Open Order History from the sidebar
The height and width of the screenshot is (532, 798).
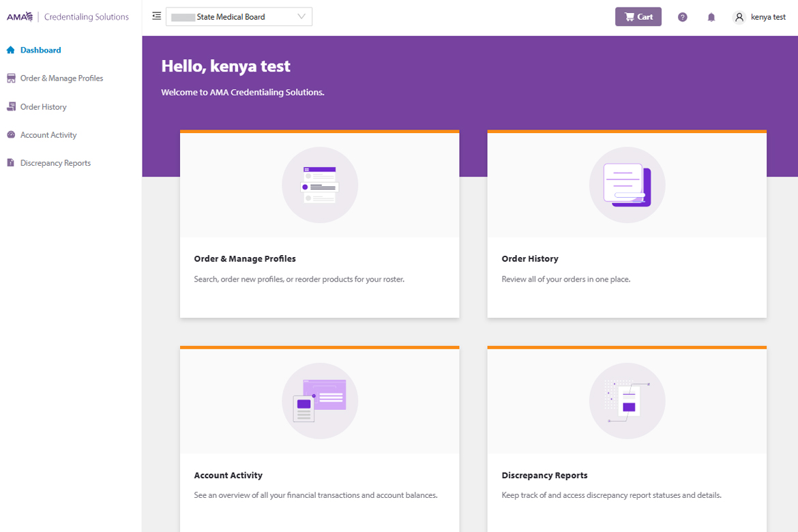pyautogui.click(x=43, y=107)
